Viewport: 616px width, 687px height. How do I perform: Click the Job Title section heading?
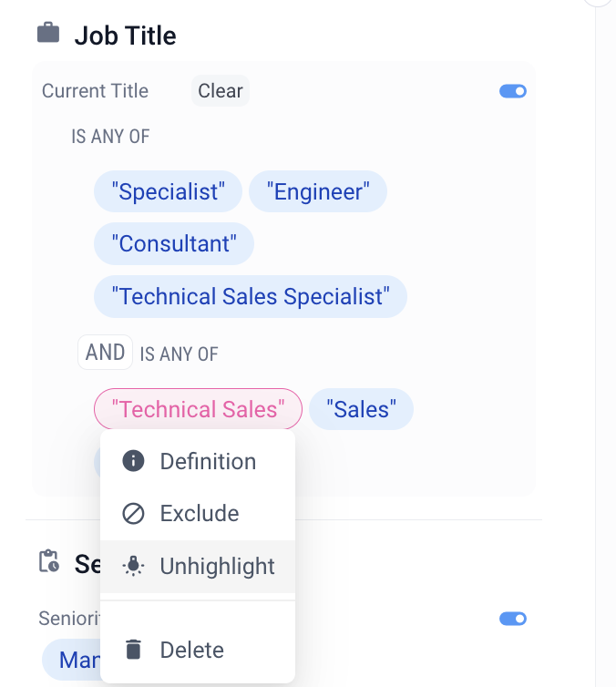[x=125, y=36]
